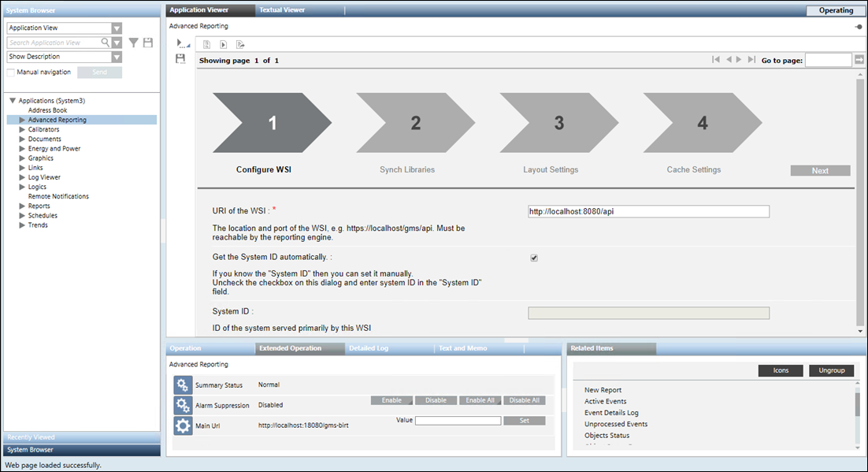Click the run report icon in viewer toolbar
This screenshot has height=472, width=868.
[224, 44]
